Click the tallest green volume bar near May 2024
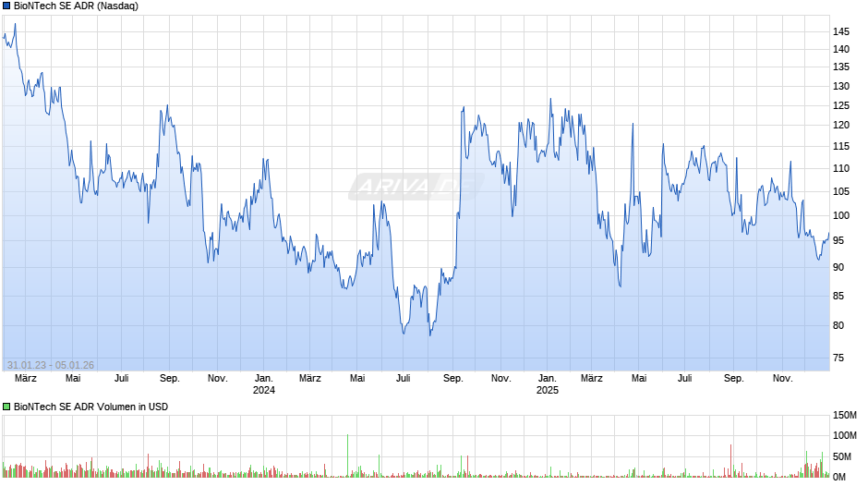 pos(347,456)
